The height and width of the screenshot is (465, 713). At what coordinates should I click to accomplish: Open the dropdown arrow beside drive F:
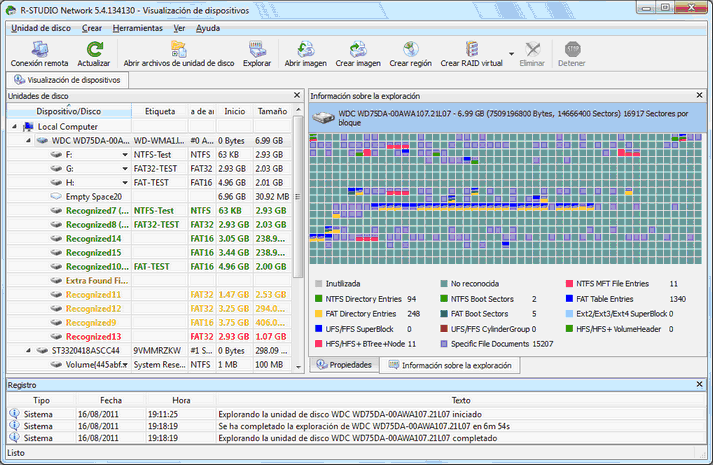(x=126, y=155)
